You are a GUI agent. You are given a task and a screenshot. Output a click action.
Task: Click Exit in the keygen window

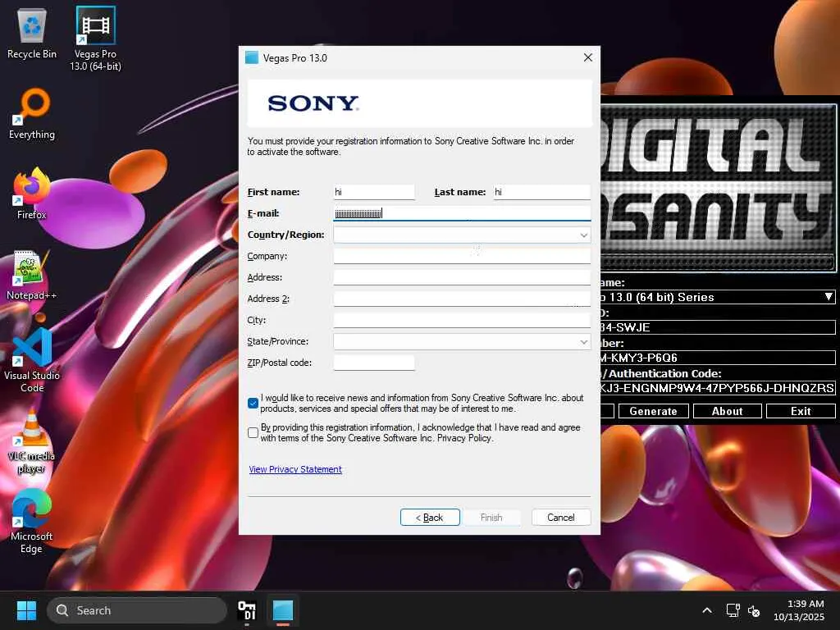click(x=801, y=411)
